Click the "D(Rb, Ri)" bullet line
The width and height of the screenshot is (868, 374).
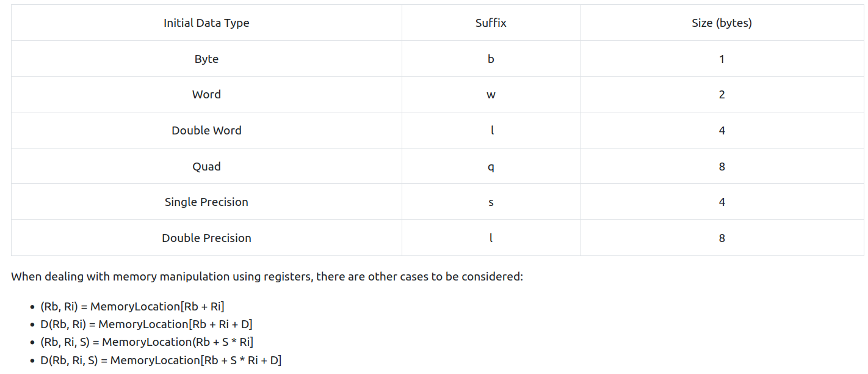146,324
